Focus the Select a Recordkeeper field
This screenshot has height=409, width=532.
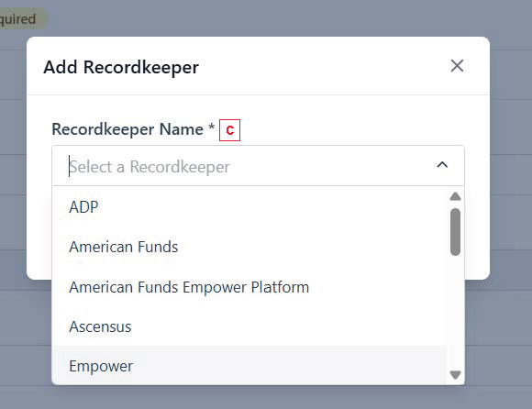pyautogui.click(x=258, y=166)
